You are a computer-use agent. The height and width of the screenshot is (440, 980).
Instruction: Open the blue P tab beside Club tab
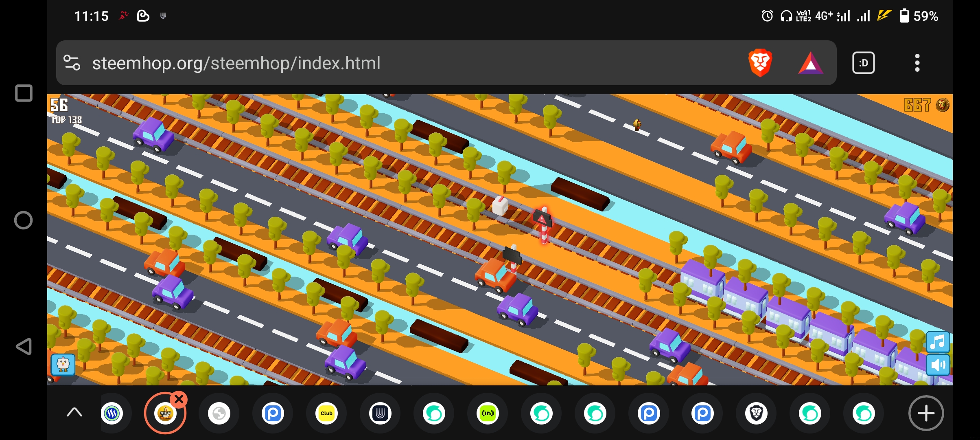273,414
